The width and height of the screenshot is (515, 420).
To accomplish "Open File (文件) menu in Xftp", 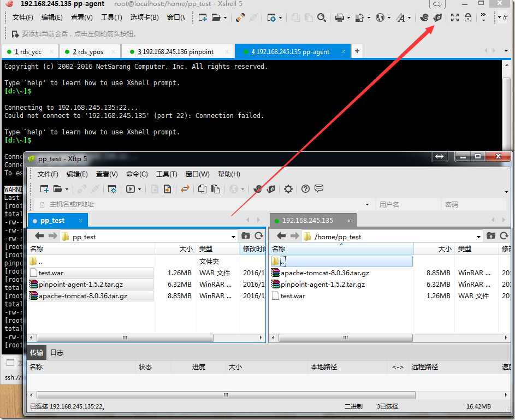I will pyautogui.click(x=48, y=174).
